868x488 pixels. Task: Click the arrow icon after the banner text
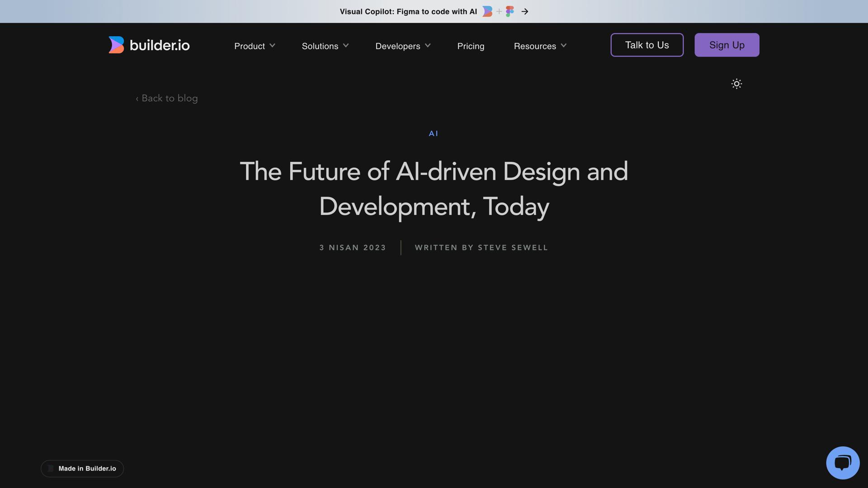(x=525, y=11)
